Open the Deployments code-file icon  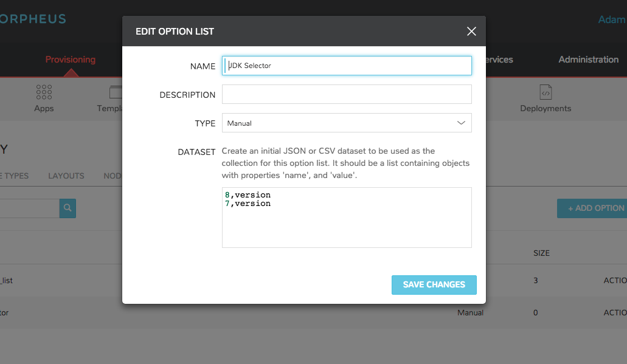coord(546,92)
